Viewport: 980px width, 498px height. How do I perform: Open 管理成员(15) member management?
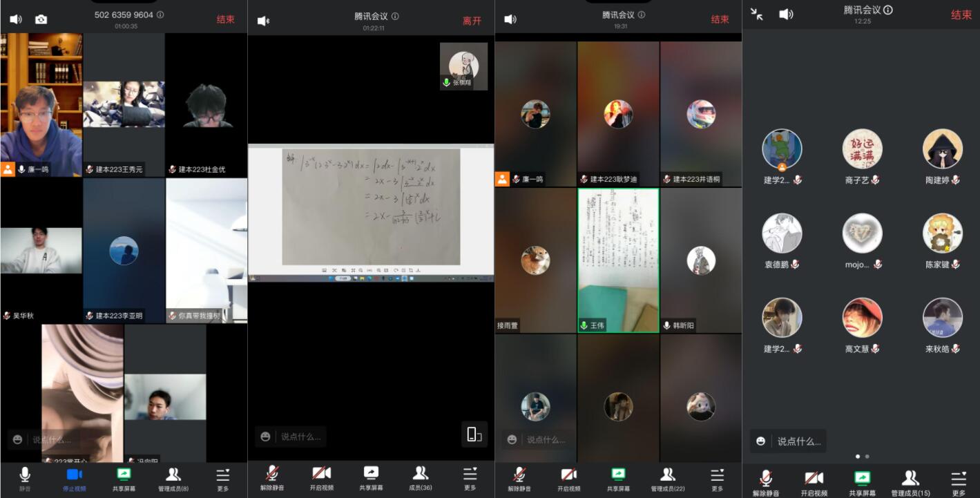click(910, 482)
